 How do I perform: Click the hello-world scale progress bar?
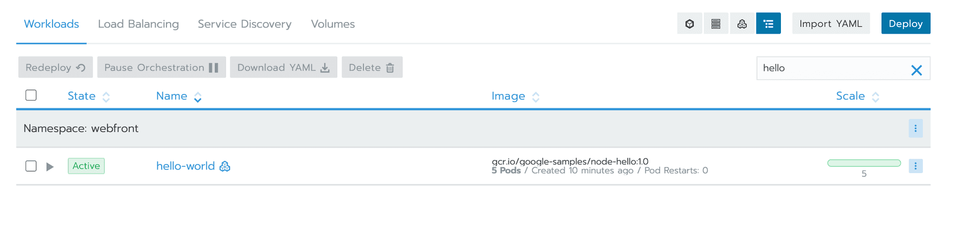coord(864,163)
